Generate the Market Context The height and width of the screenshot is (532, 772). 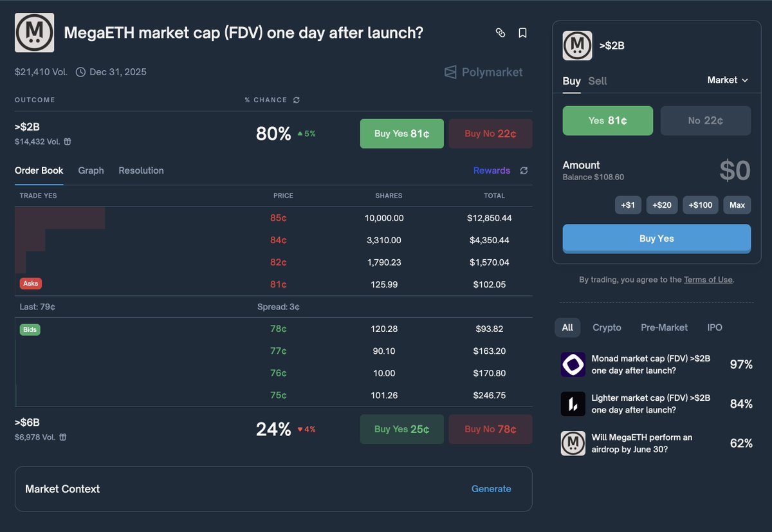tap(492, 489)
